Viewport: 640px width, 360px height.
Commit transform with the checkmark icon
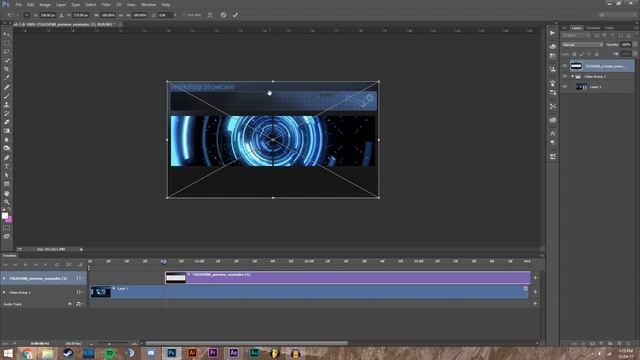(x=235, y=15)
